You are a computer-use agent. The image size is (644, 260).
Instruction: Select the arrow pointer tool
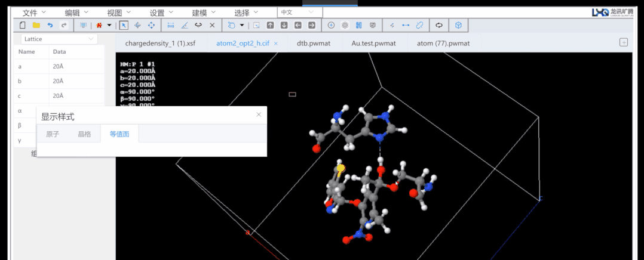pyautogui.click(x=124, y=26)
